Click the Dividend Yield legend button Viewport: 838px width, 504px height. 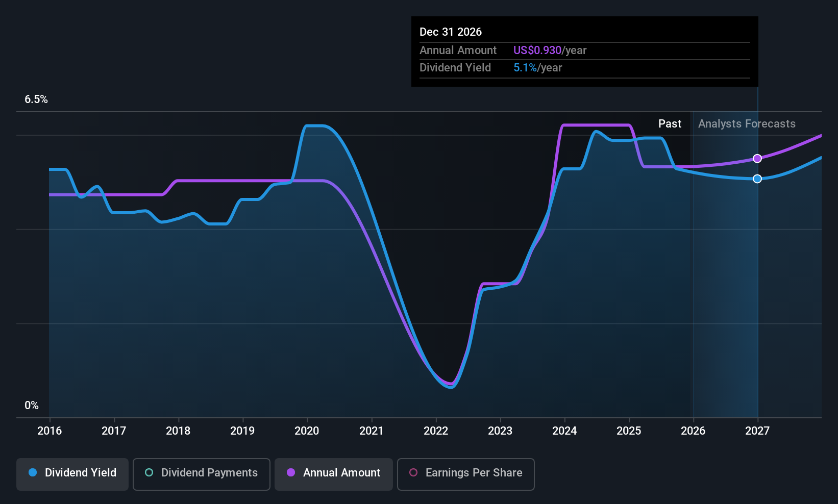(x=72, y=473)
